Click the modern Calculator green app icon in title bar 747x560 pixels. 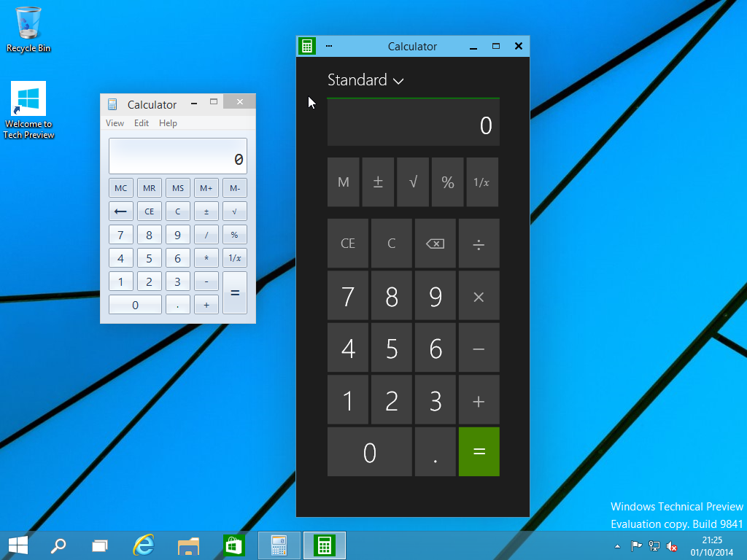pos(307,46)
